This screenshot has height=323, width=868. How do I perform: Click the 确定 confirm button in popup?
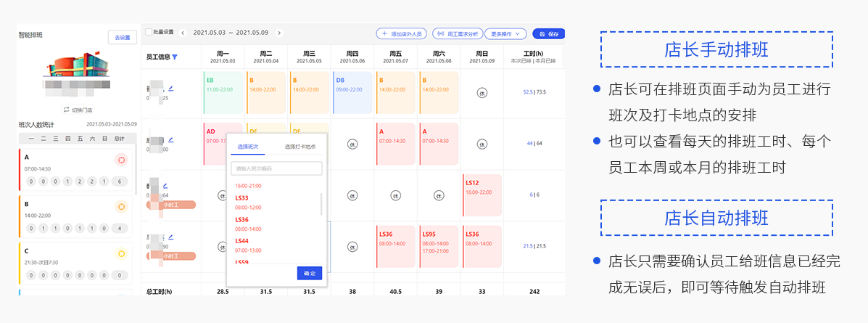310,273
